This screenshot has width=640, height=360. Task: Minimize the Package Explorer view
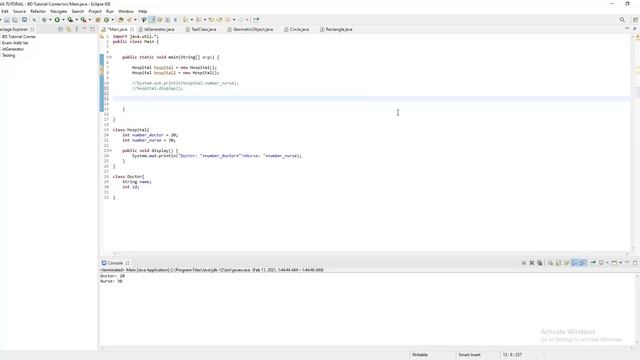point(84,29)
